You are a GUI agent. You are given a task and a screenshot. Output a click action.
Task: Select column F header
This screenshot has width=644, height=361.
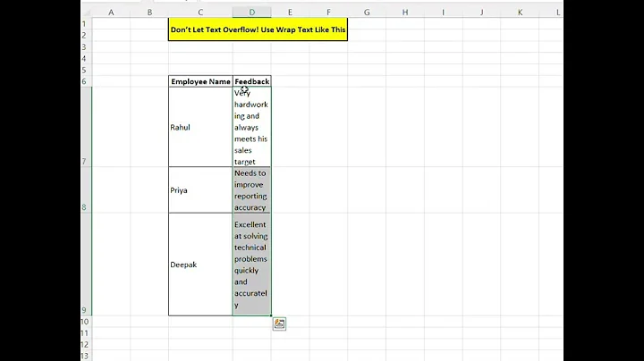click(328, 13)
